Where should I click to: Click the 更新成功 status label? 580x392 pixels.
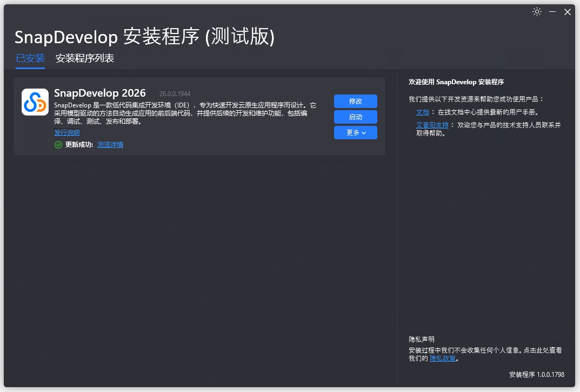79,145
